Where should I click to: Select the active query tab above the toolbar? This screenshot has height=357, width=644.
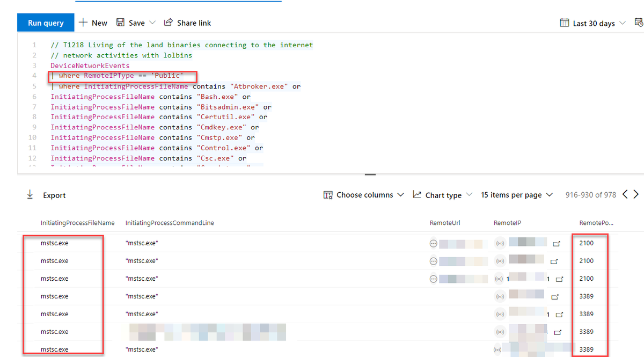pos(177,2)
